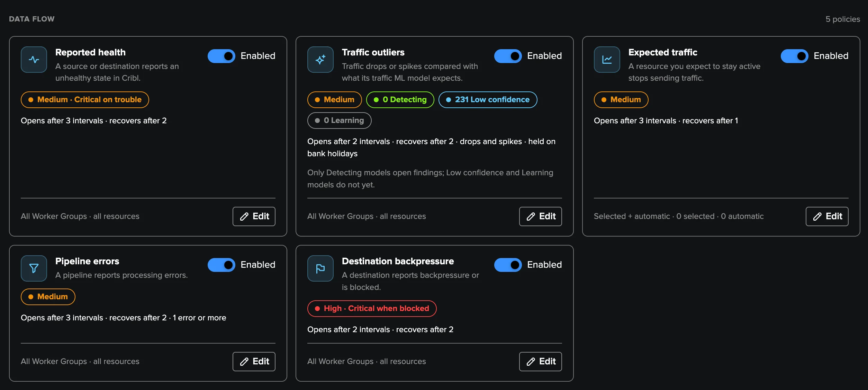Click the Expected traffic chart icon
The width and height of the screenshot is (868, 390).
607,60
